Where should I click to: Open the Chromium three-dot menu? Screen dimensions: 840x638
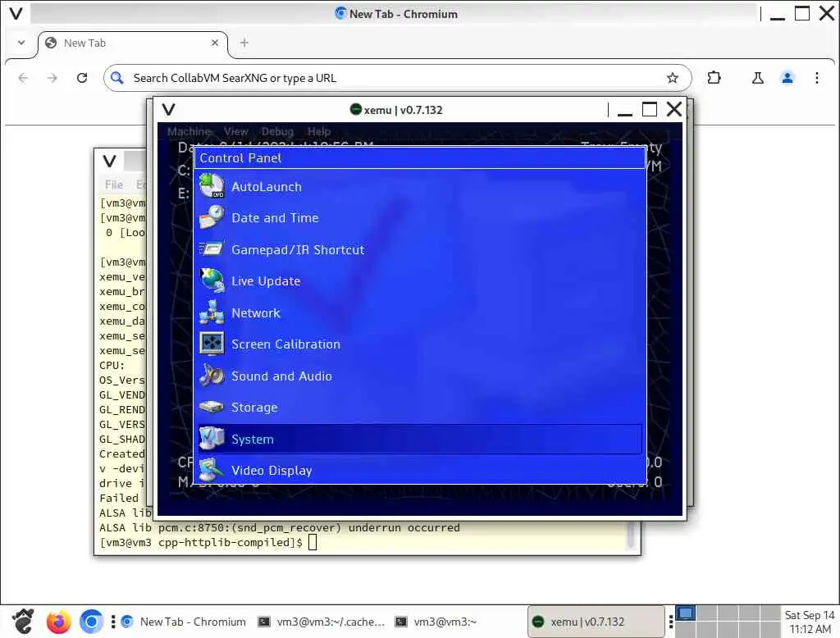coord(816,78)
